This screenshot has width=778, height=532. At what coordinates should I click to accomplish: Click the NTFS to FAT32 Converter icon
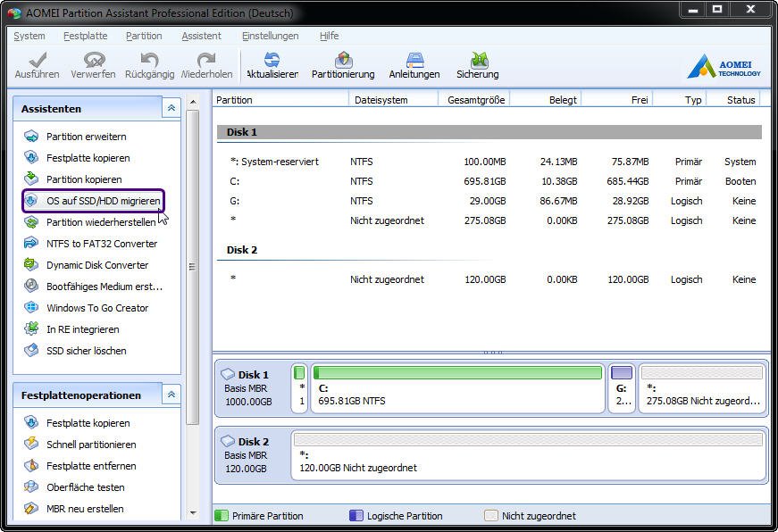(31, 244)
